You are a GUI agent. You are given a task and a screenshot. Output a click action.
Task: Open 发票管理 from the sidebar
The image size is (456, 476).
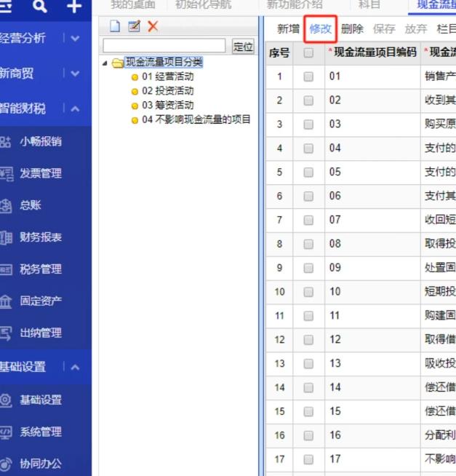click(40, 173)
